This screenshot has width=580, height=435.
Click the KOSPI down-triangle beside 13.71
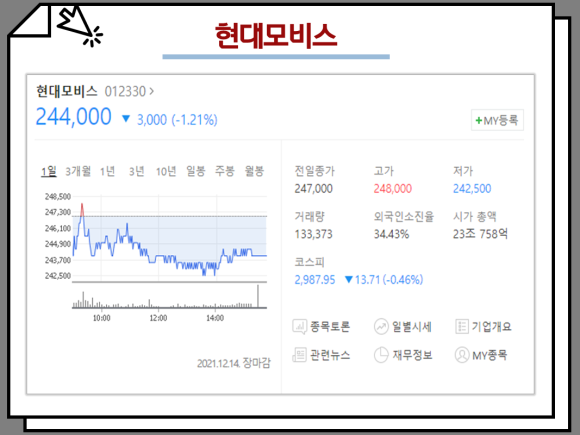(x=348, y=279)
